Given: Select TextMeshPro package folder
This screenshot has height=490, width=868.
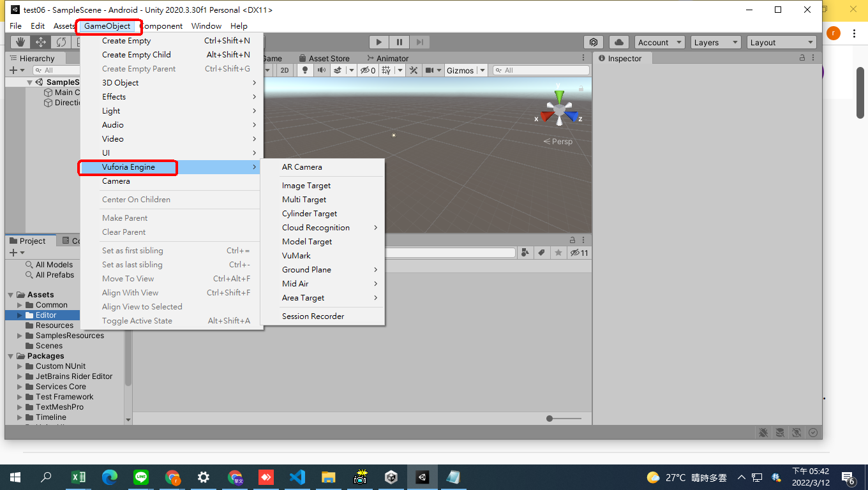Looking at the screenshot, I should coord(59,407).
